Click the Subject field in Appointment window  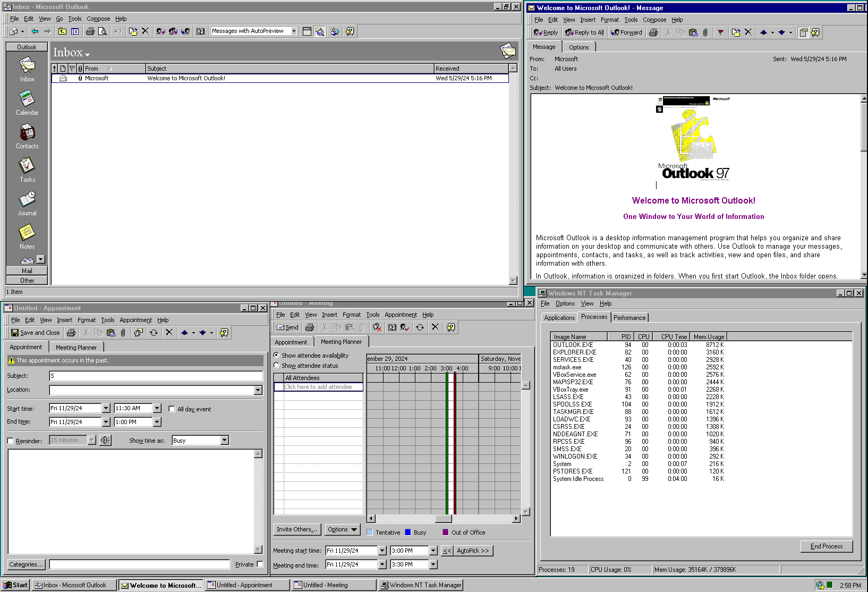point(156,376)
